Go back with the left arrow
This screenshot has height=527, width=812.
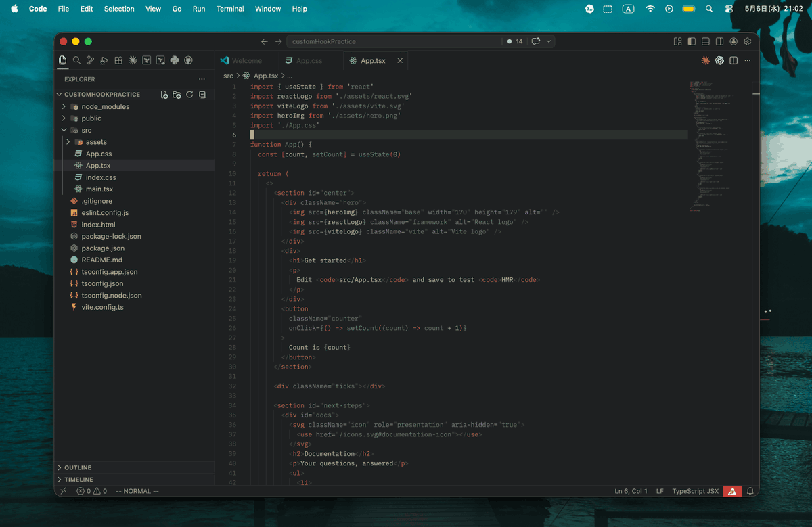point(265,41)
